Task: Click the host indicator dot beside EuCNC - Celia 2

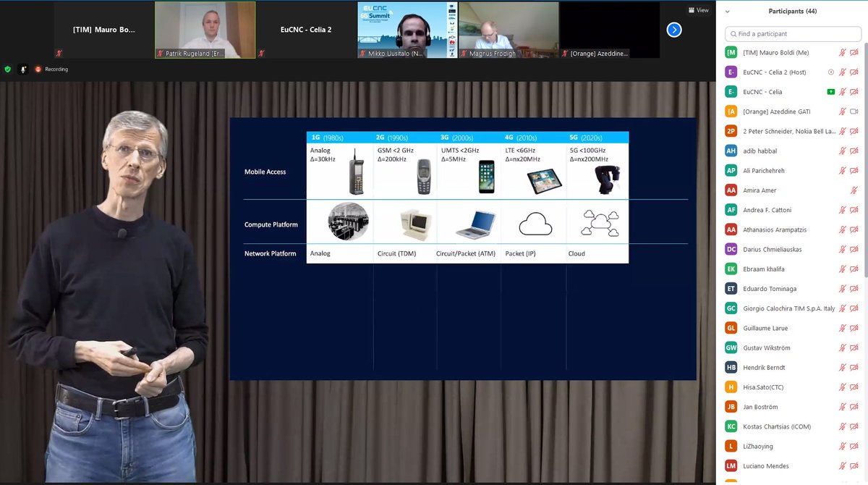Action: [x=831, y=72]
